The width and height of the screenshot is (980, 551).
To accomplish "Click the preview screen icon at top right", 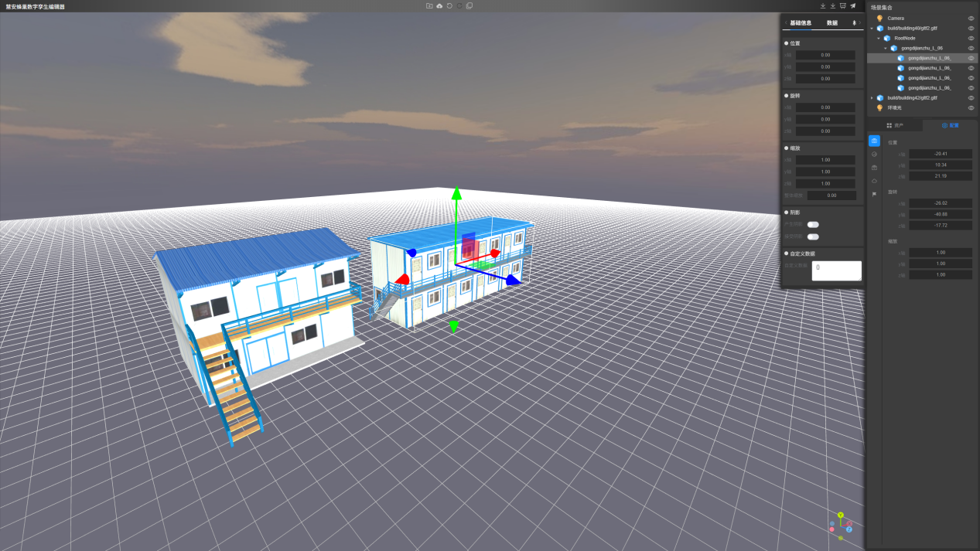I will point(843,6).
